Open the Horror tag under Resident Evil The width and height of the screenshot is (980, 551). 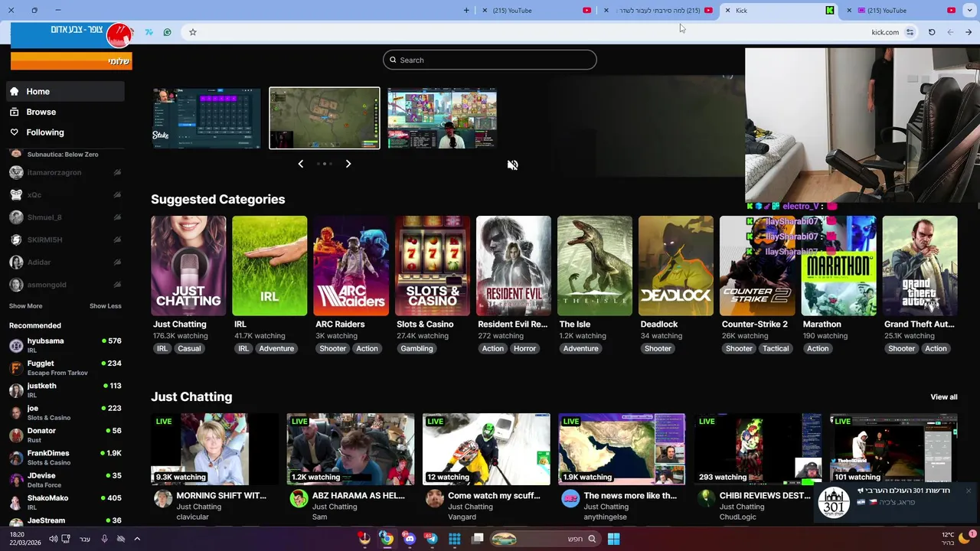click(x=524, y=348)
